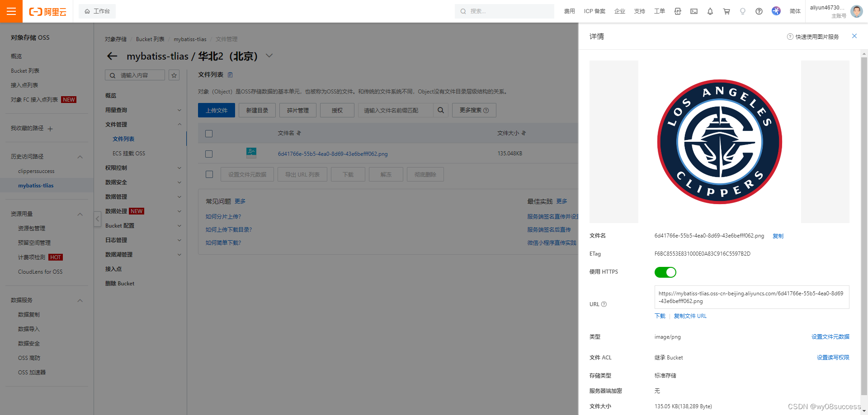Click the hamburger menu icon top left

11,11
